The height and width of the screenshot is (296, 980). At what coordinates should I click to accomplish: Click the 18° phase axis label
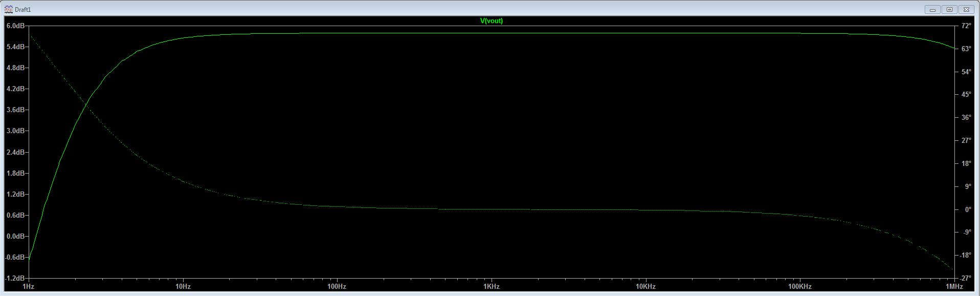(966, 163)
